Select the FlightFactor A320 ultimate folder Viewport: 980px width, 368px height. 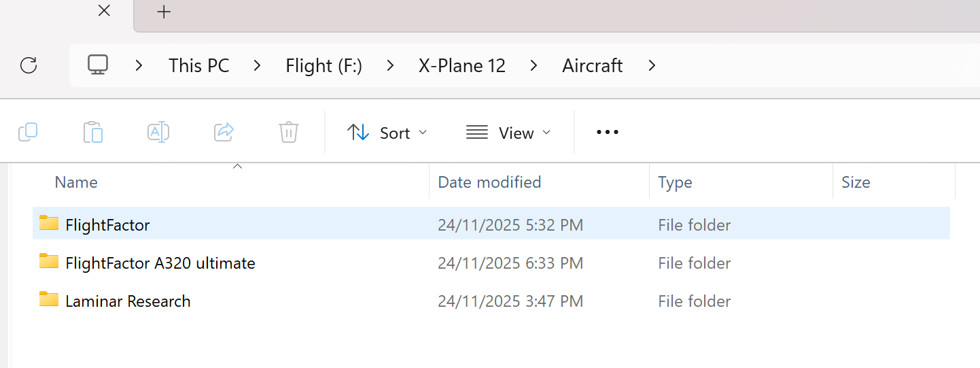point(160,263)
